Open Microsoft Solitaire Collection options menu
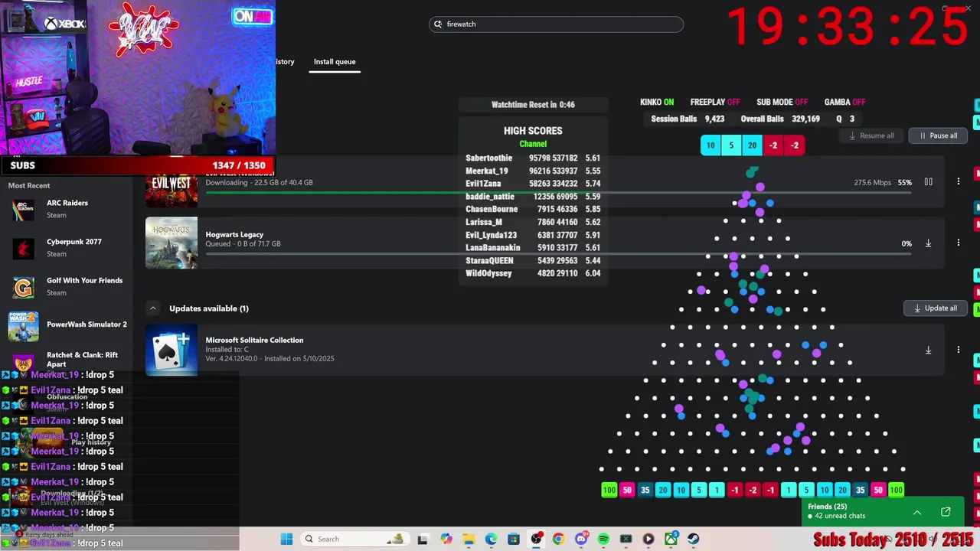Viewport: 980px width, 551px height. pos(958,350)
